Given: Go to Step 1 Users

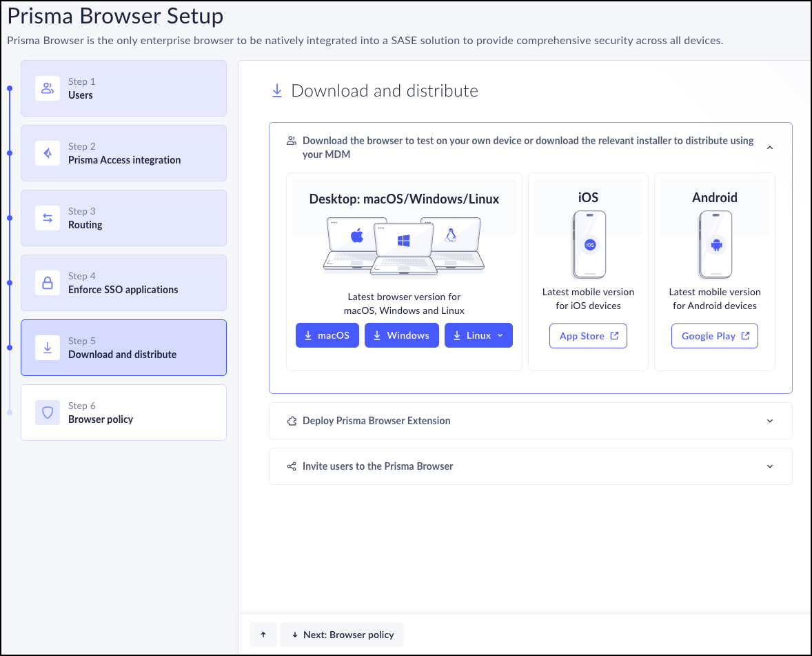Looking at the screenshot, I should pos(123,88).
